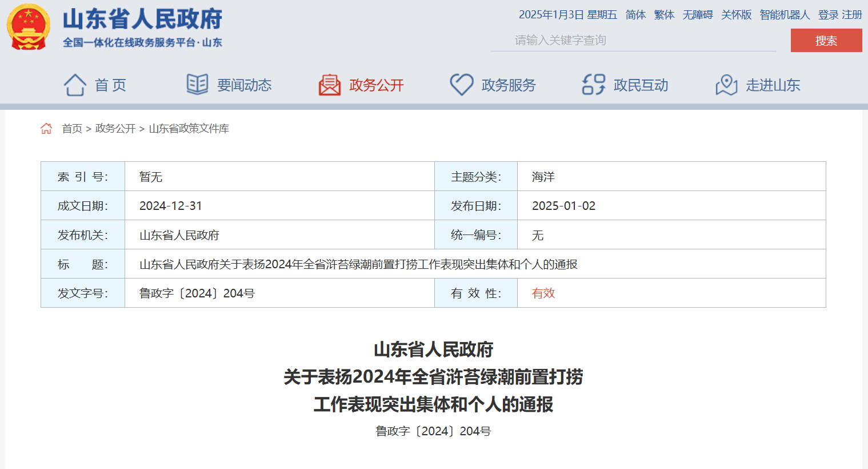This screenshot has width=868, height=469.
Task: Focus the keyword search input field
Action: click(x=633, y=40)
